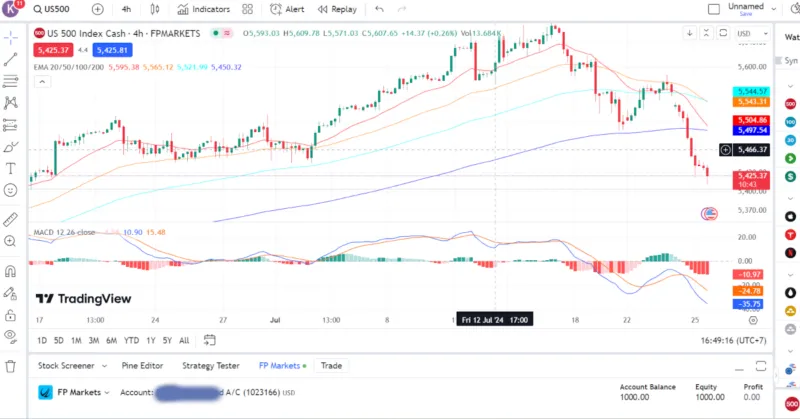Image resolution: width=800 pixels, height=419 pixels.
Task: Select chart layout setup
Action: coord(714,9)
